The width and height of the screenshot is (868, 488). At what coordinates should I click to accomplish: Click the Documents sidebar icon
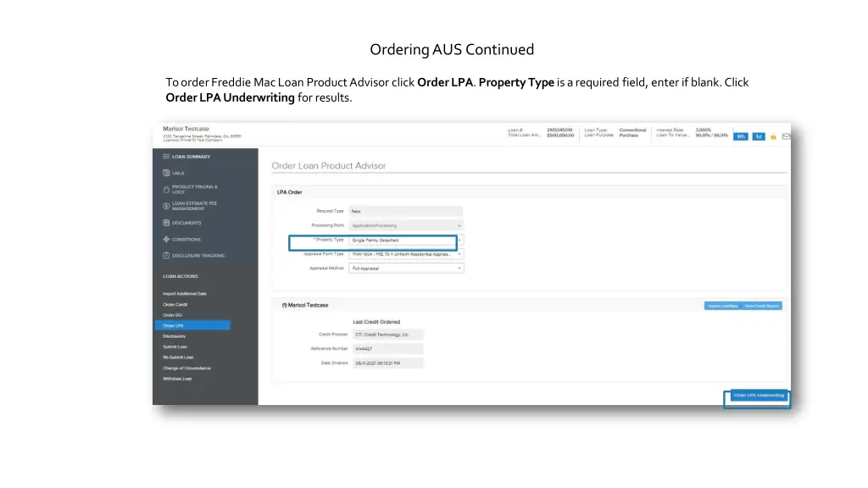(x=166, y=223)
